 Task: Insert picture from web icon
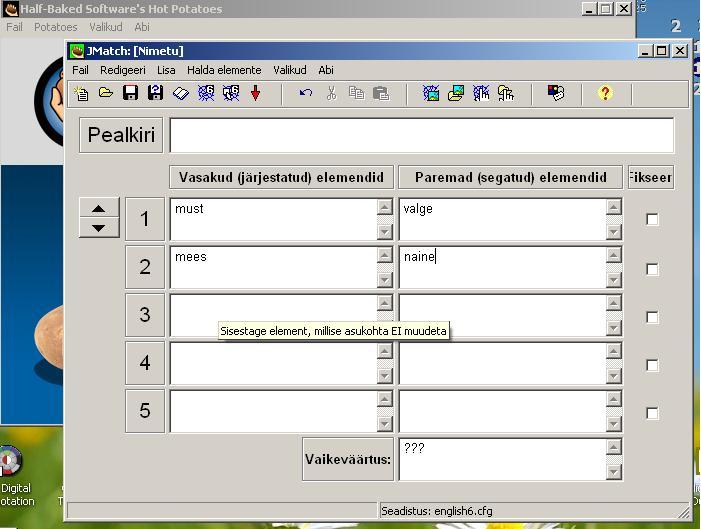[x=431, y=93]
